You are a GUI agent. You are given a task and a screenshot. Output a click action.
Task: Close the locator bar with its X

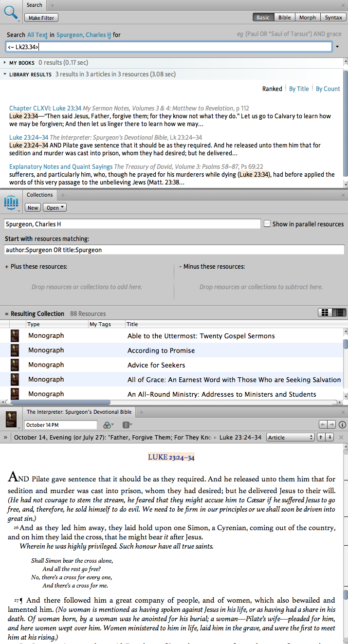[341, 437]
